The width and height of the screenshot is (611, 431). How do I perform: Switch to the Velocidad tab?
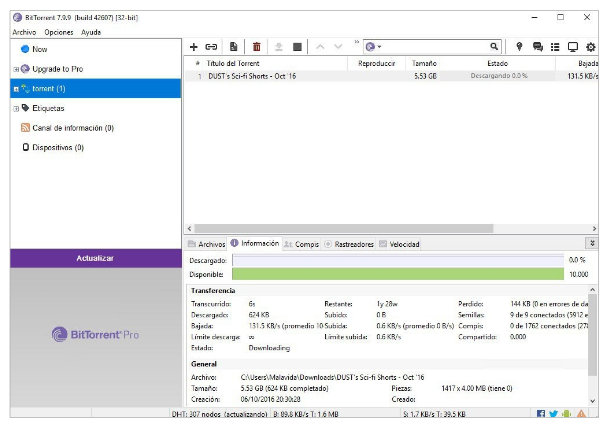click(x=399, y=244)
